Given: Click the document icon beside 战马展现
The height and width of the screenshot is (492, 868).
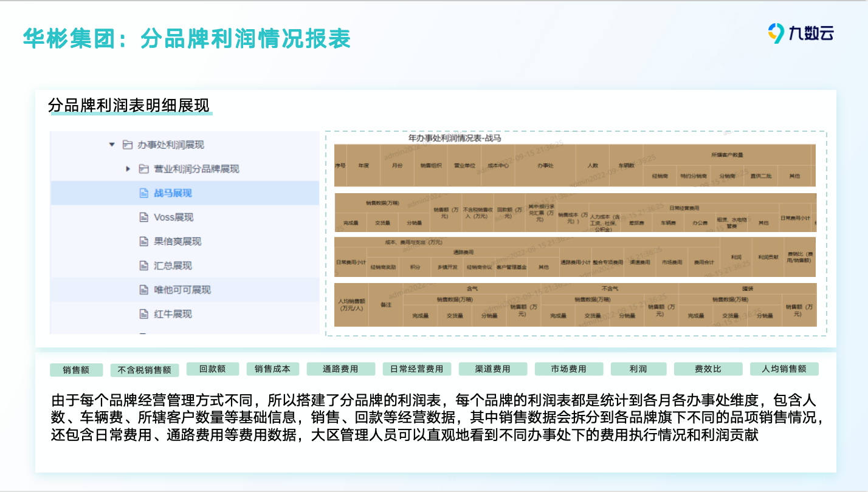Looking at the screenshot, I should coord(144,193).
